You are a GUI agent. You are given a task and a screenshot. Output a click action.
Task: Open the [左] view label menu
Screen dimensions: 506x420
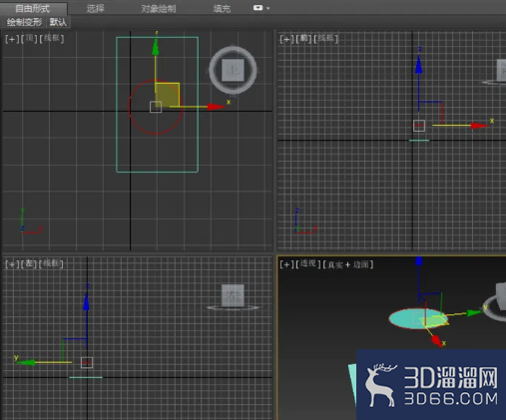tap(29, 263)
